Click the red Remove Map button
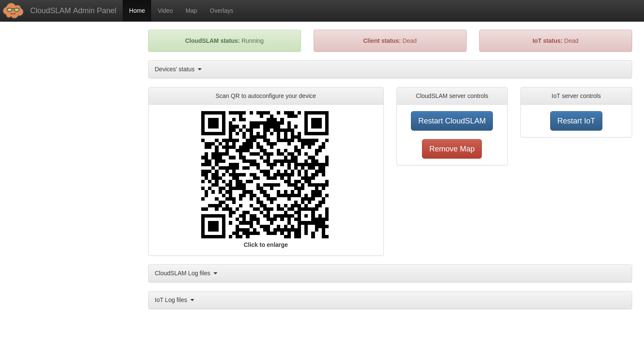 pyautogui.click(x=452, y=149)
